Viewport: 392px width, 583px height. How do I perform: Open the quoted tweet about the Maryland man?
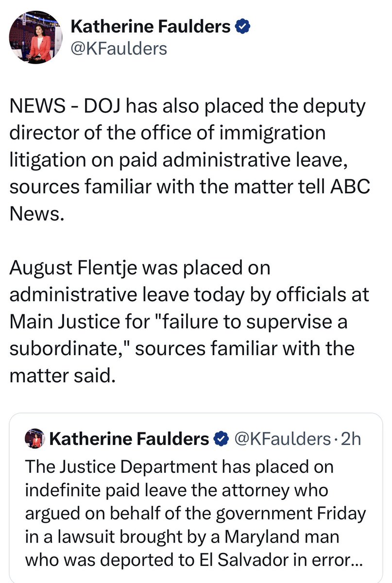coord(194,500)
